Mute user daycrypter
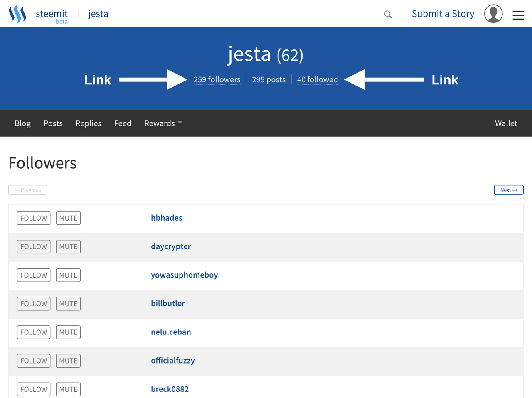The height and width of the screenshot is (398, 532). pyautogui.click(x=68, y=247)
